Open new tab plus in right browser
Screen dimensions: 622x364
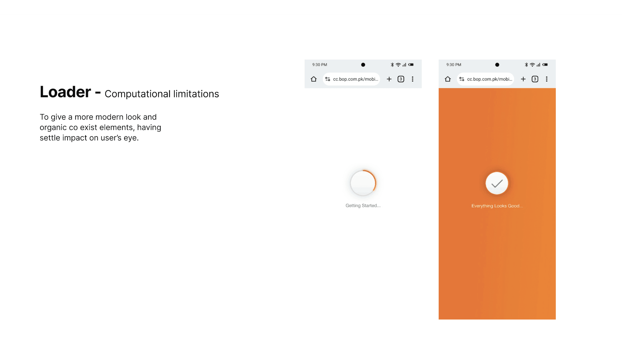(523, 79)
